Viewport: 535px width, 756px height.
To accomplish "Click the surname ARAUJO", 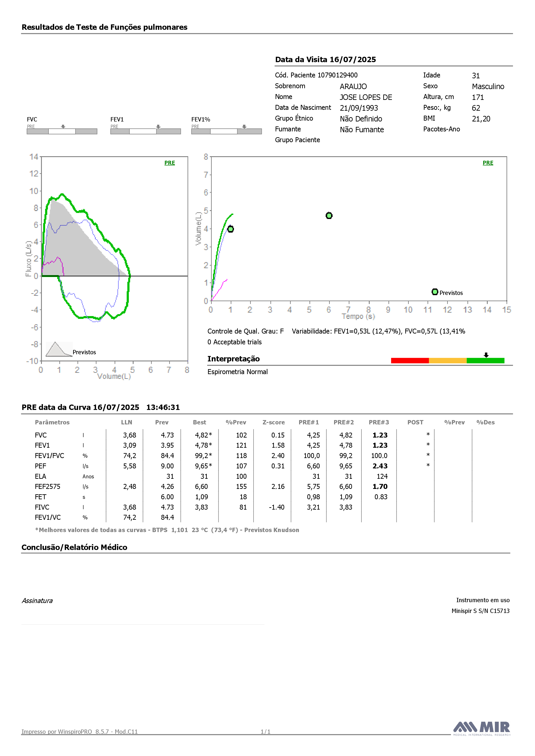I will 353,87.
